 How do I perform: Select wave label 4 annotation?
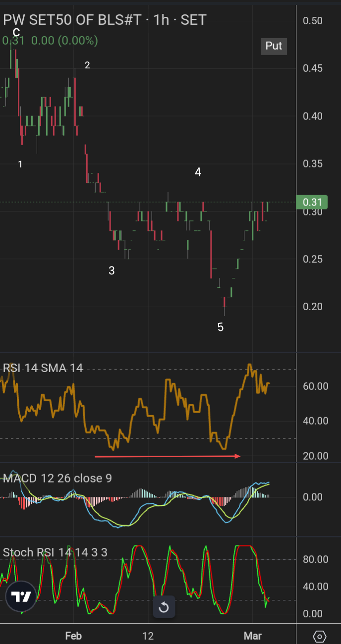[x=198, y=172]
